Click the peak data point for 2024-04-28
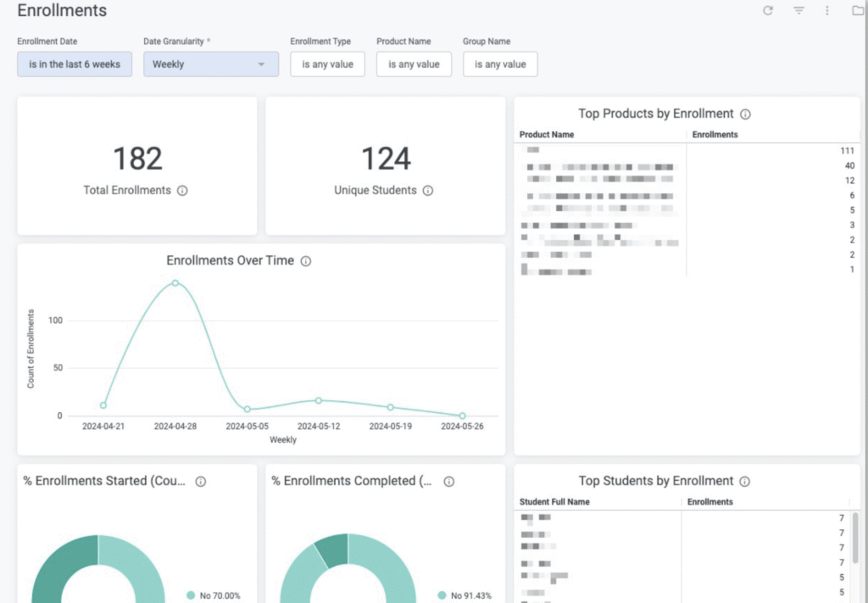The height and width of the screenshot is (603, 868). click(175, 283)
